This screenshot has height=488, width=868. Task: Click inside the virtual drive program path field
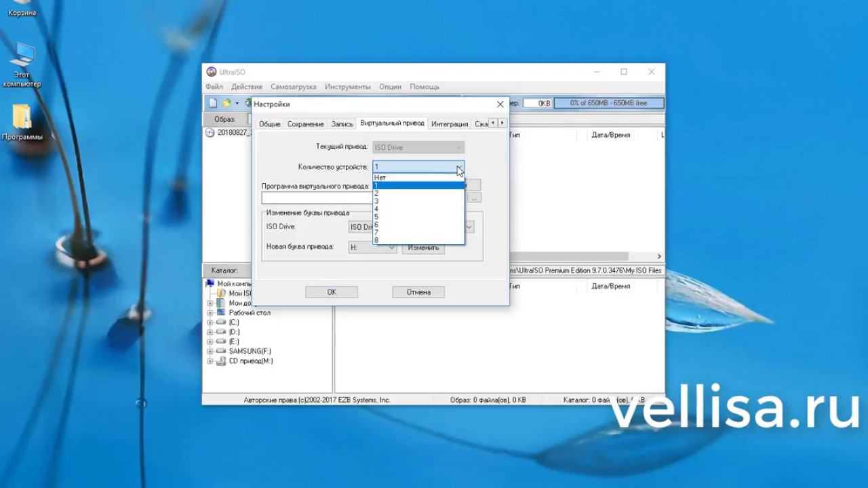pos(317,198)
